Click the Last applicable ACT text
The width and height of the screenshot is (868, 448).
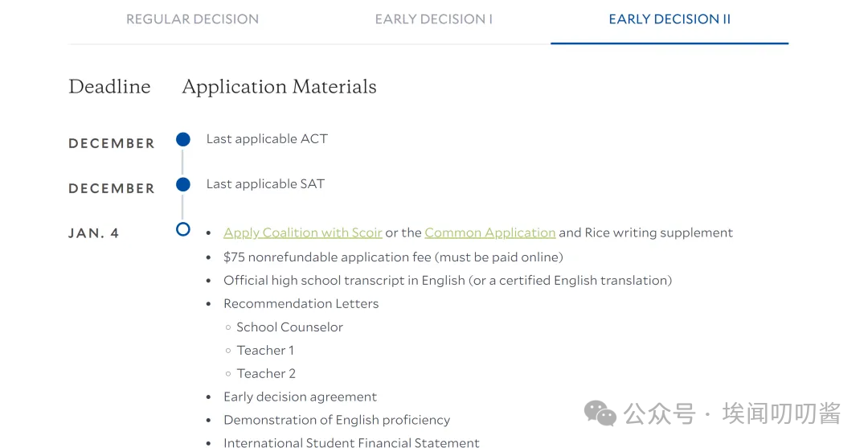click(267, 139)
